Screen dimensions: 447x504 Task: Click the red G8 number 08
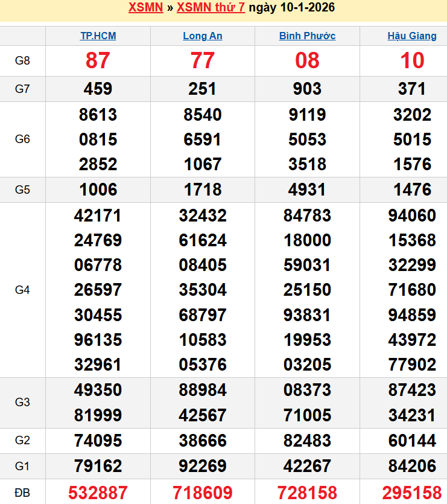click(x=307, y=60)
